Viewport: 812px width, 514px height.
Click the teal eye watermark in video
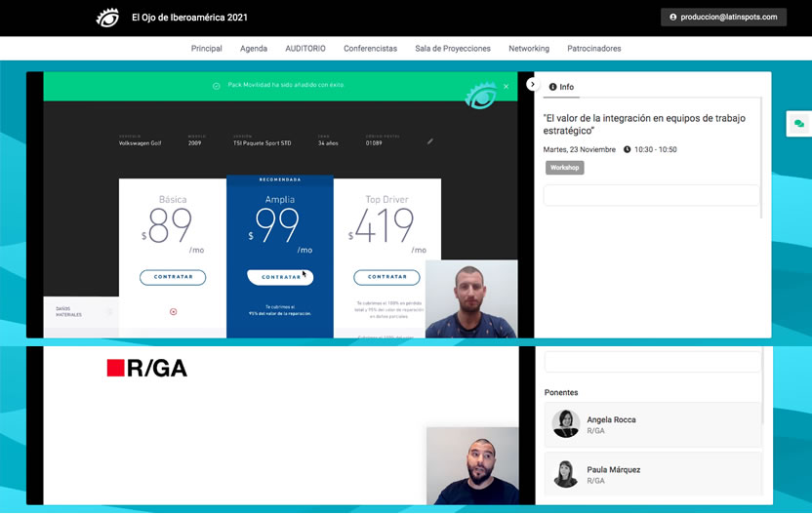(480, 96)
